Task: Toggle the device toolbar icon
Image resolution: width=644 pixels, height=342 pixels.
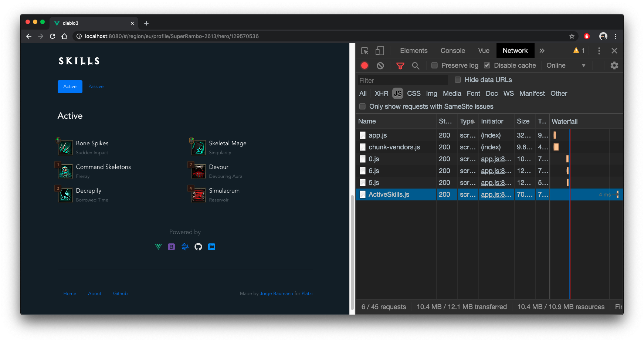Action: point(380,51)
